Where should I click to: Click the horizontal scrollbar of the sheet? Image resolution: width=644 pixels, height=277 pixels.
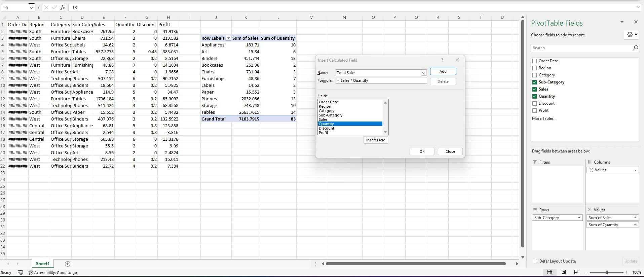[x=416, y=264]
